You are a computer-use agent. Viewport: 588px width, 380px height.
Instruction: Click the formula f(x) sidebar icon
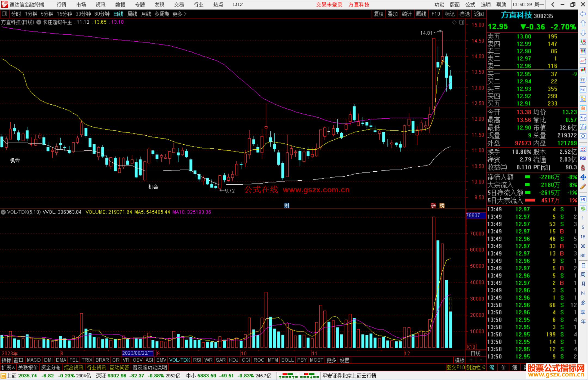click(x=583, y=127)
